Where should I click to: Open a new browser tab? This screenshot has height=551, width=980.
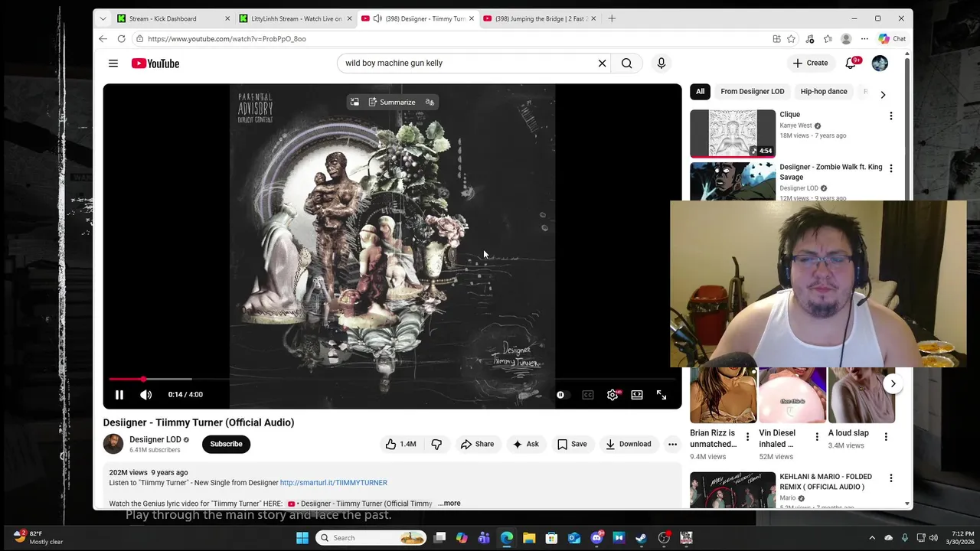point(612,18)
